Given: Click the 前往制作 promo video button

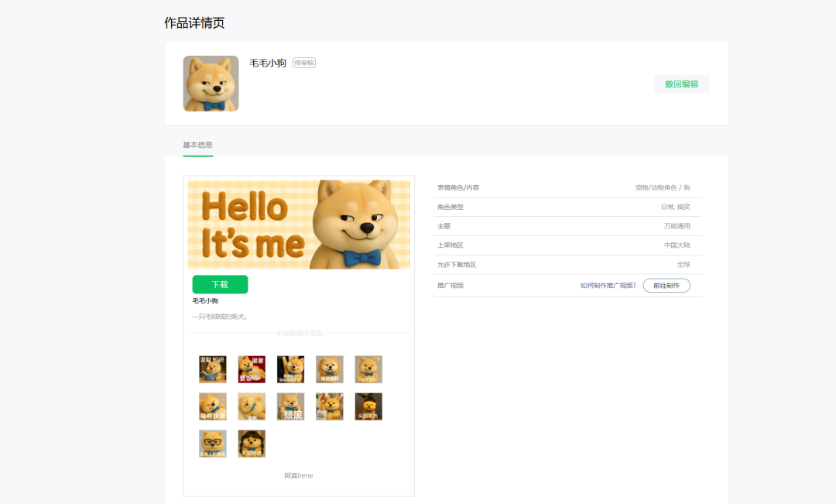Looking at the screenshot, I should pyautogui.click(x=666, y=285).
